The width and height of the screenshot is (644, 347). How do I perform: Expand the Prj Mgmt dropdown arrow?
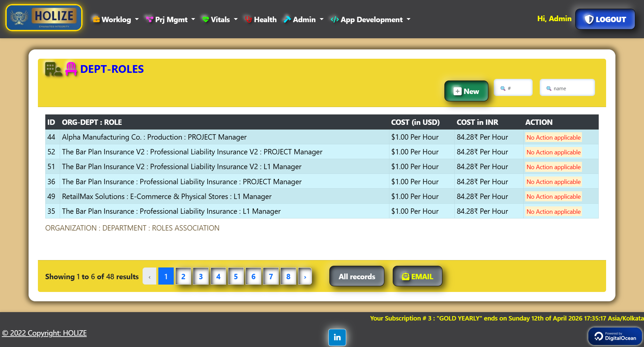pyautogui.click(x=193, y=19)
